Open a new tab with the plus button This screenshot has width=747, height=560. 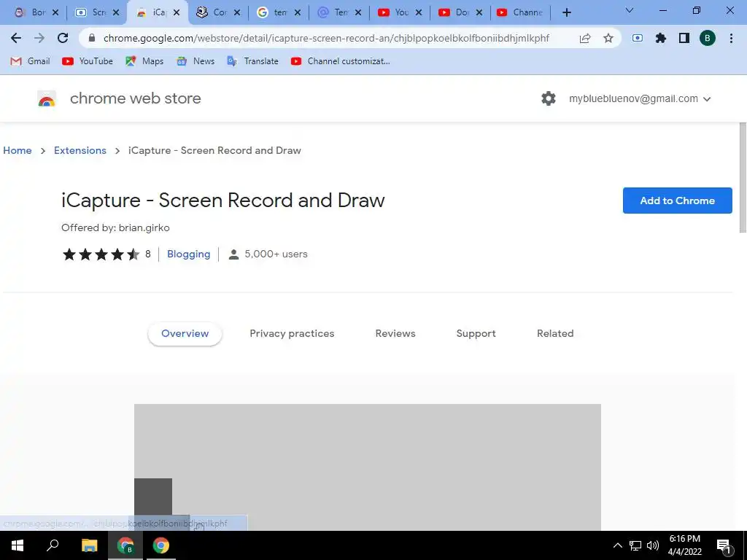tap(566, 12)
